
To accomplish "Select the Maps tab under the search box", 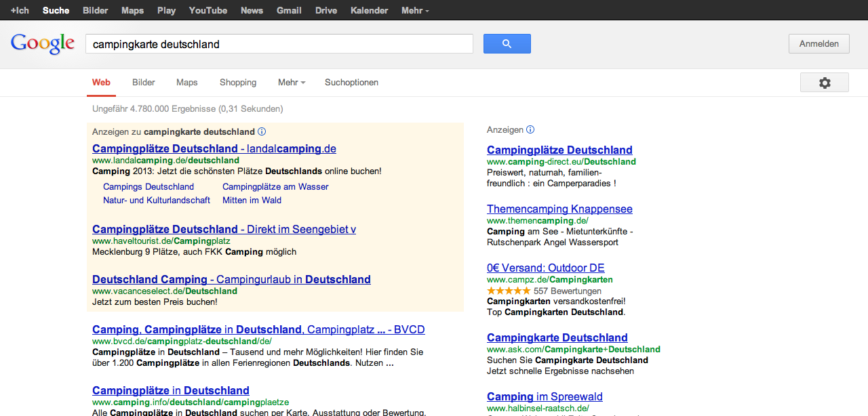I will pos(186,83).
